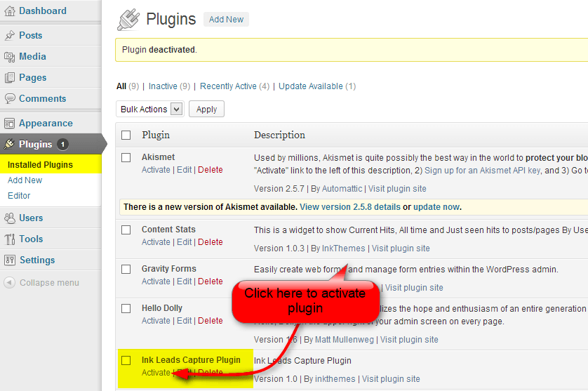Open the Bulk Actions dropdown
588x391 pixels.
pos(149,110)
